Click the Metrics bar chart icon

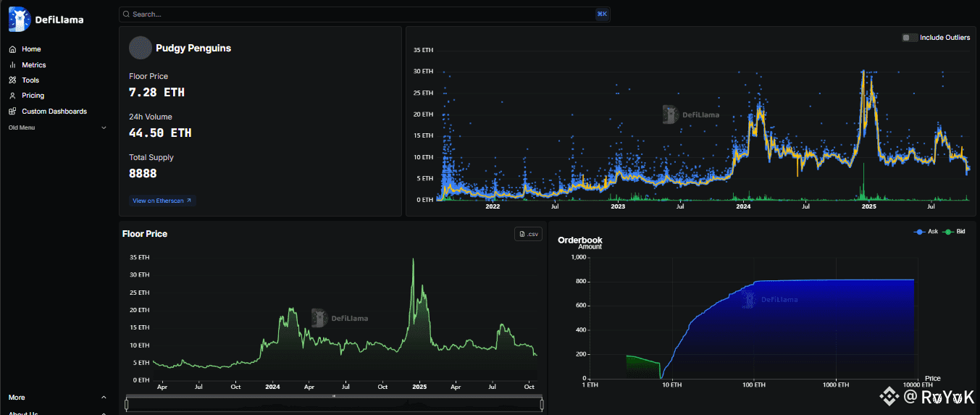coord(12,65)
